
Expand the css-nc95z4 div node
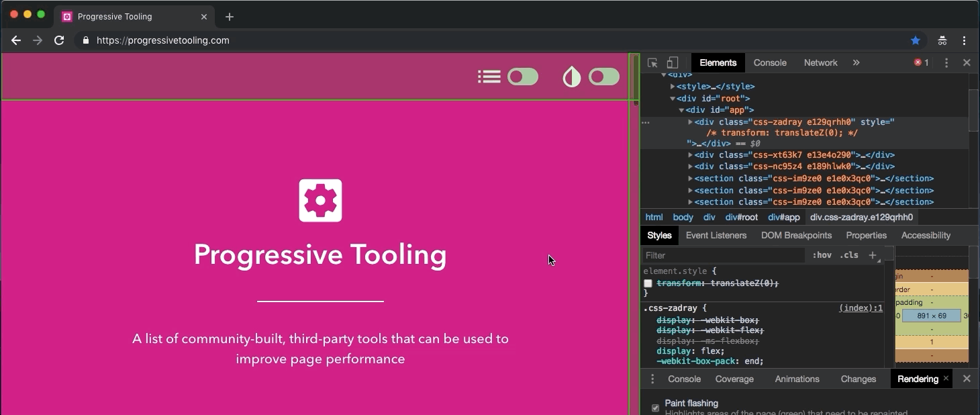click(x=690, y=167)
